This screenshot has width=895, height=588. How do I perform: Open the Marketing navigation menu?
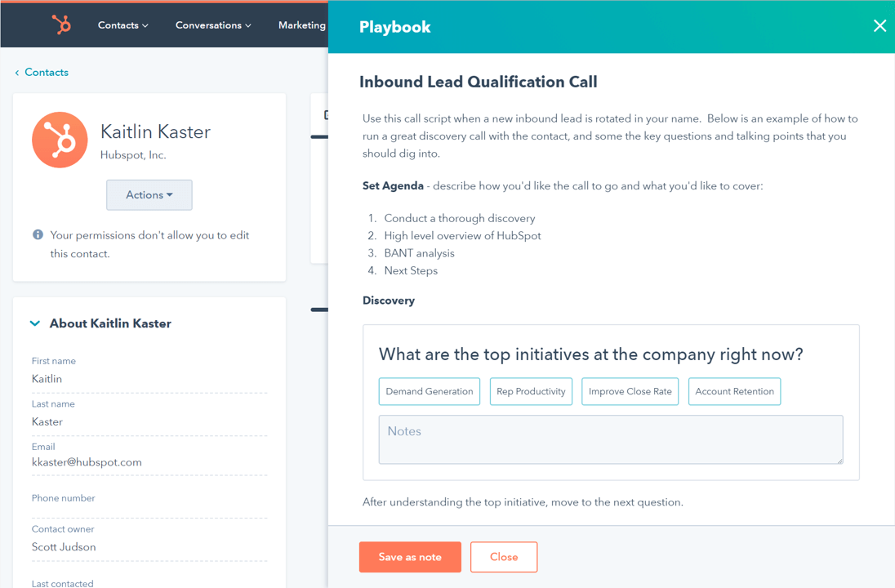point(302,25)
